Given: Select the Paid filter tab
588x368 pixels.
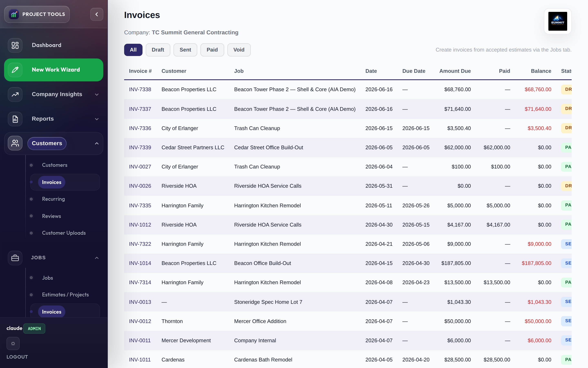Looking at the screenshot, I should tap(212, 50).
